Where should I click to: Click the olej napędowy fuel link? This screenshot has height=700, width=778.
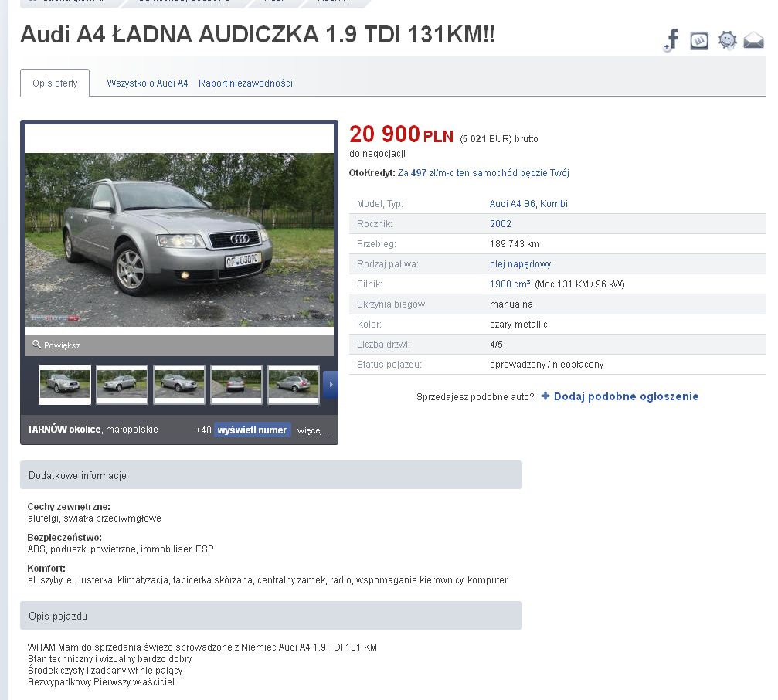point(520,264)
